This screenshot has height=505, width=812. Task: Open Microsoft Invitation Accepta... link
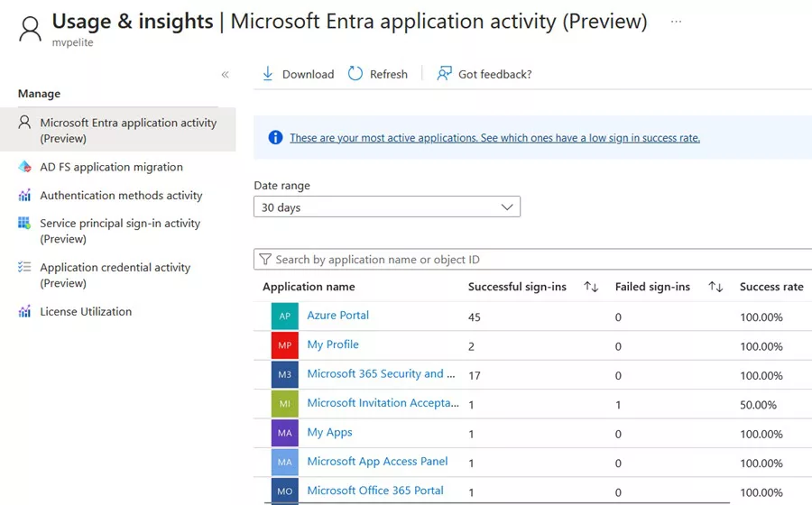383,403
